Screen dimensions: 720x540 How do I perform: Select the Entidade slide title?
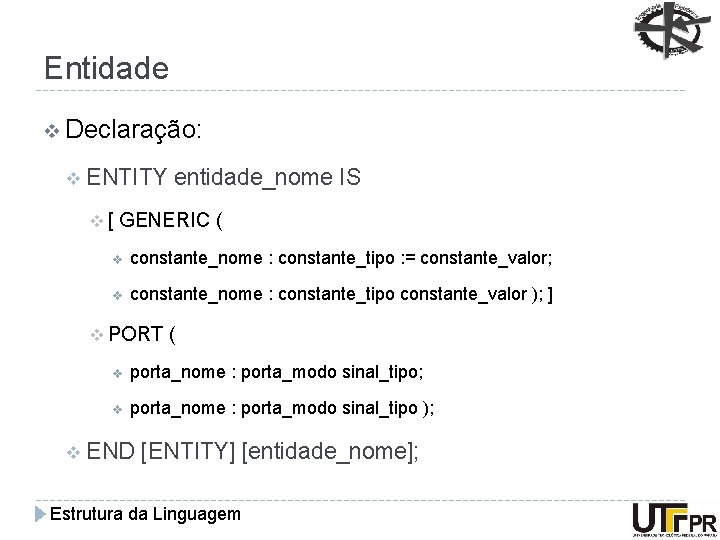pyautogui.click(x=107, y=68)
